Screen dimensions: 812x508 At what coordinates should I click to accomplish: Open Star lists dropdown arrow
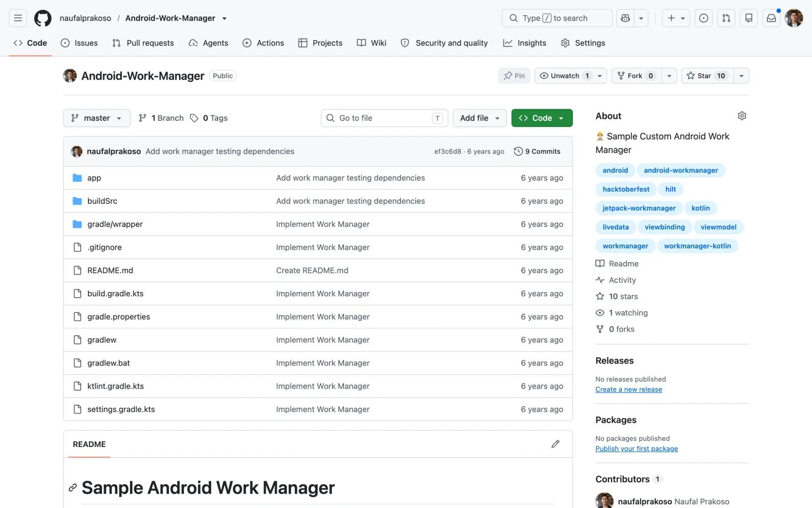pos(741,76)
